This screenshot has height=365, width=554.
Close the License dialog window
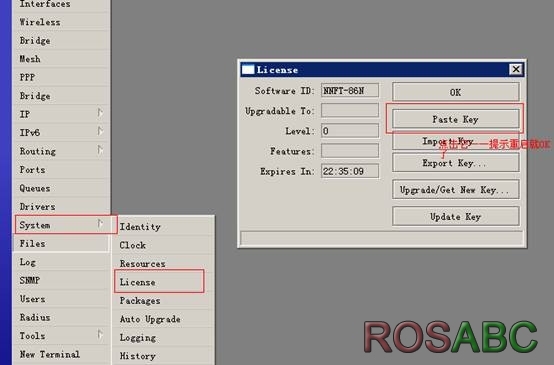tap(516, 69)
